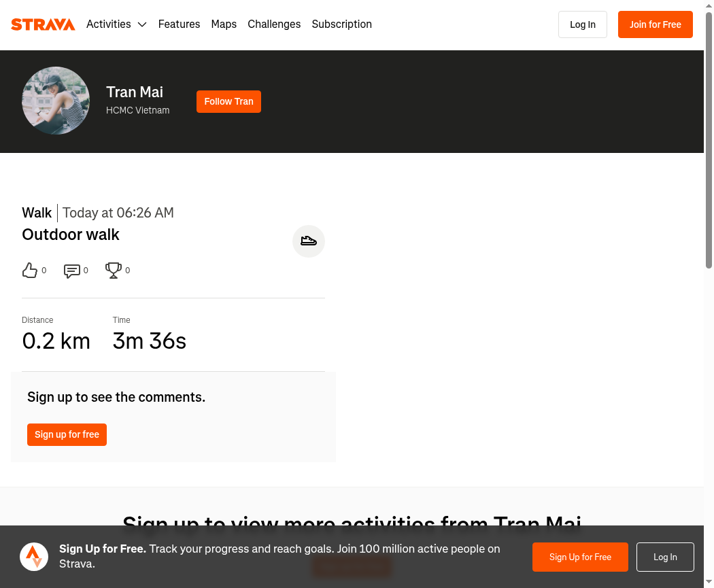The width and height of the screenshot is (714, 588).
Task: Follow Tran with the orange button
Action: click(228, 101)
